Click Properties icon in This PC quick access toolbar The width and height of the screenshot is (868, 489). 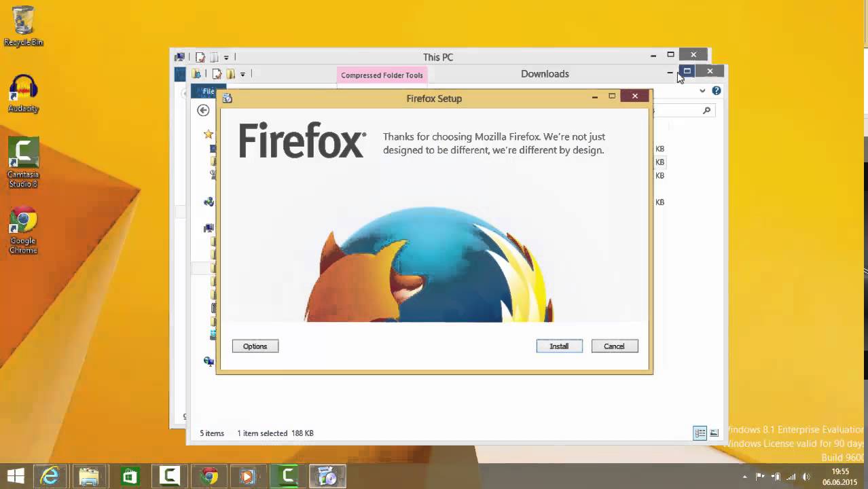pyautogui.click(x=200, y=57)
